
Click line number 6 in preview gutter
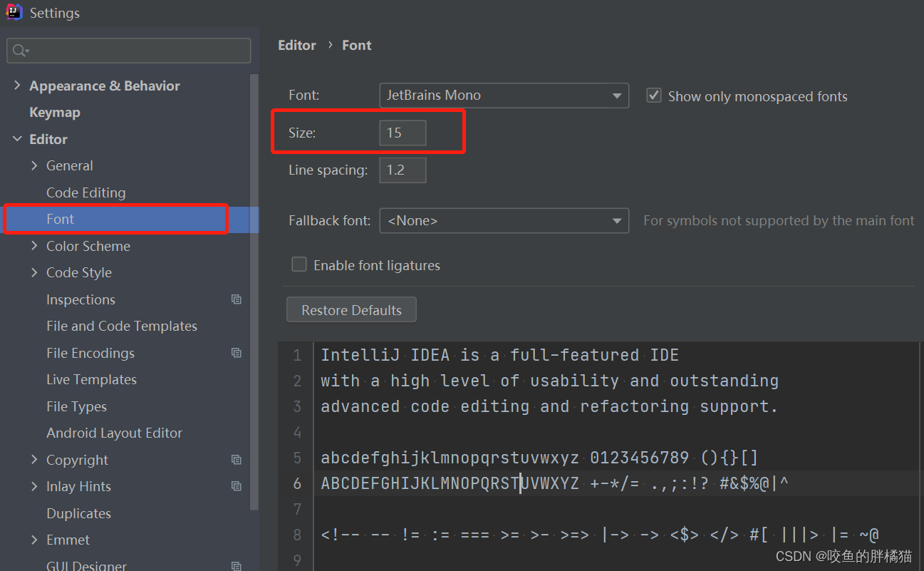[x=297, y=483]
